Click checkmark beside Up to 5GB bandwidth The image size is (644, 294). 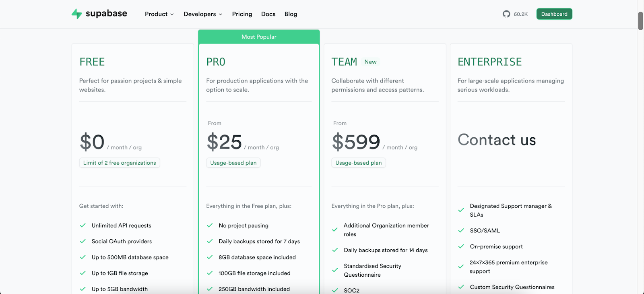pos(83,289)
